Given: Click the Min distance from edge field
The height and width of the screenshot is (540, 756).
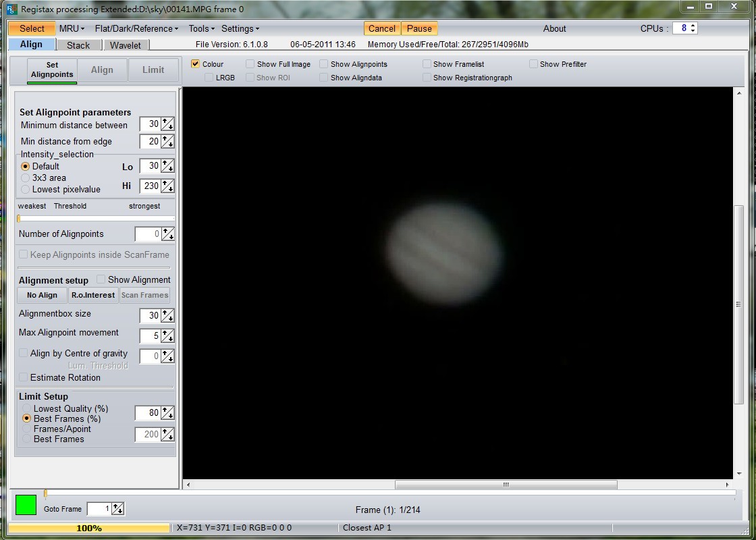Looking at the screenshot, I should coord(150,141).
